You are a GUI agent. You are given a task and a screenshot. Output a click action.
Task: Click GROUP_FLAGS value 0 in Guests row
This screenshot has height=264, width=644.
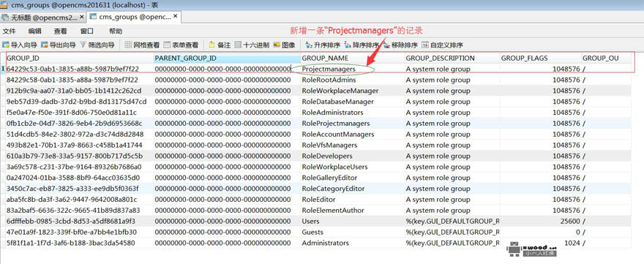(x=541, y=232)
